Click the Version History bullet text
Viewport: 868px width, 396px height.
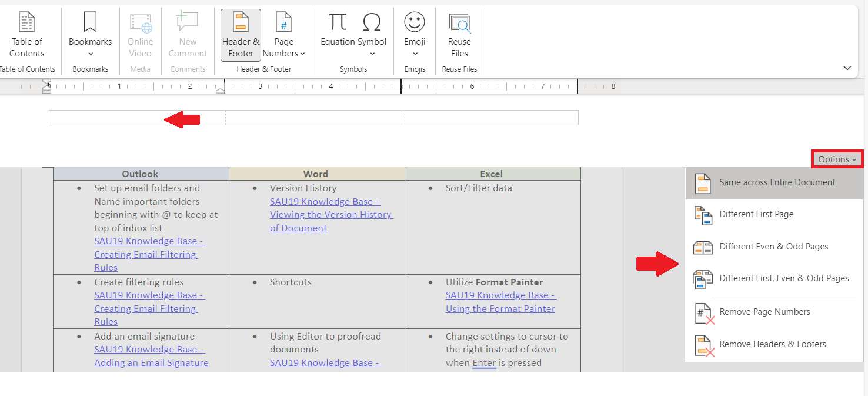pos(303,188)
